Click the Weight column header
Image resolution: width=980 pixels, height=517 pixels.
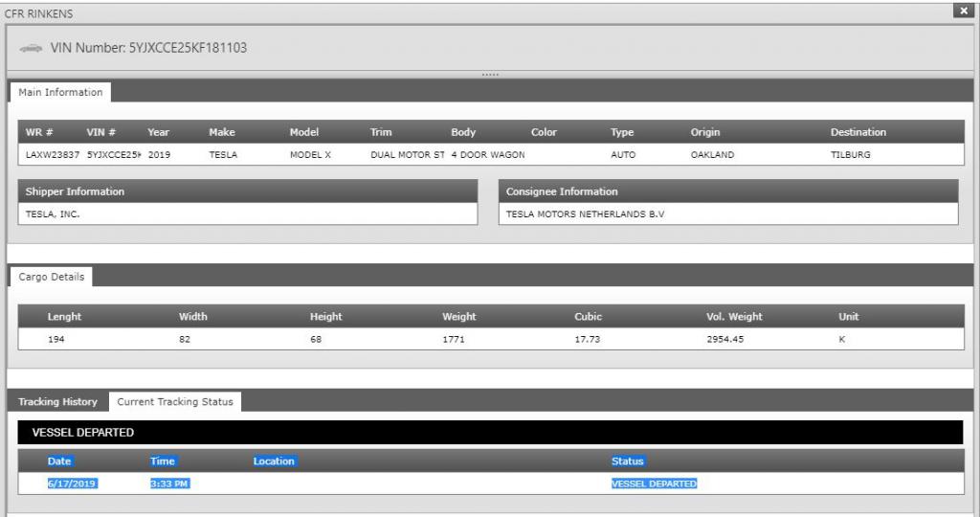(458, 316)
